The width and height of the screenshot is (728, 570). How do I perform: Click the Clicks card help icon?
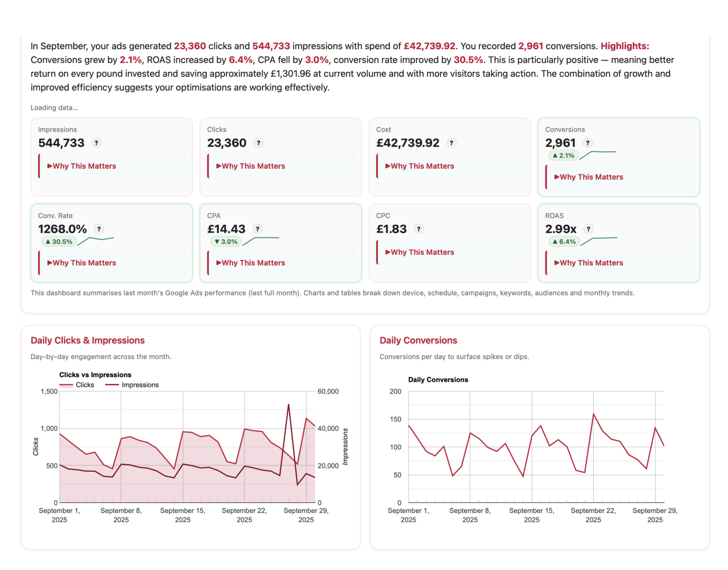click(x=259, y=143)
